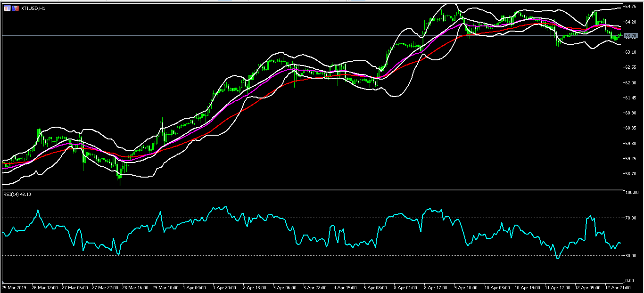The height and width of the screenshot is (293, 644).
Task: Click the 8 Apr 17:00 time label
Action: [x=436, y=287]
